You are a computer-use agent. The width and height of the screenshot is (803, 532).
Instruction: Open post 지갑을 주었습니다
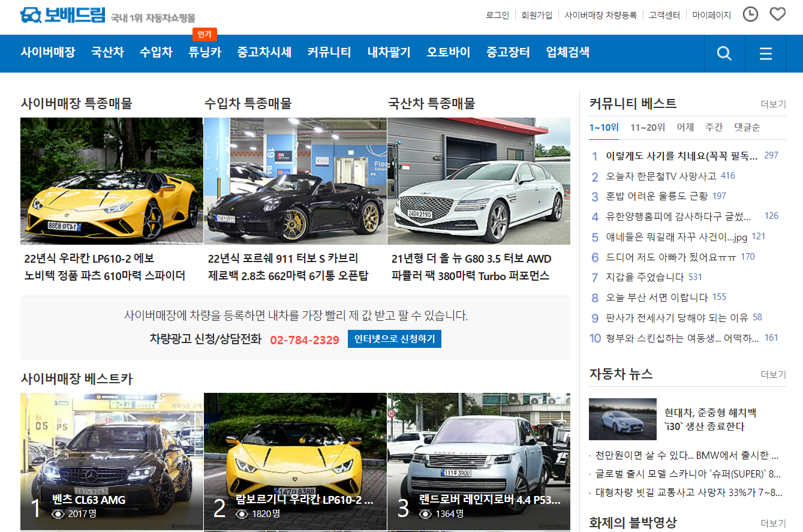click(x=645, y=277)
